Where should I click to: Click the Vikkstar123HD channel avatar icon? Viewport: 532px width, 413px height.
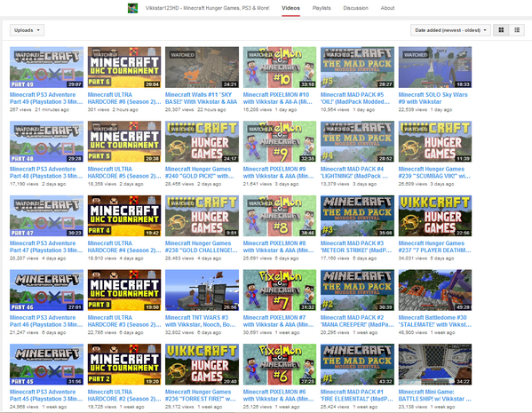coord(132,8)
